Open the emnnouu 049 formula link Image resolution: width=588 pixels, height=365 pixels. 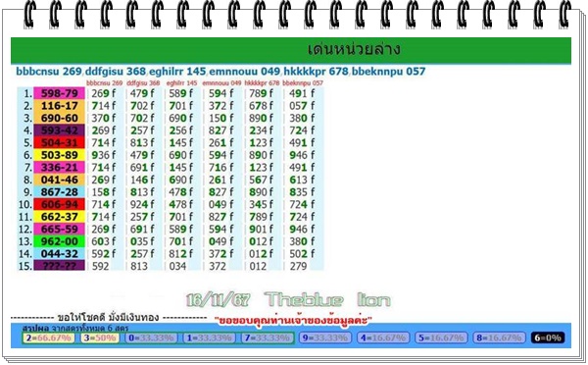(x=244, y=72)
